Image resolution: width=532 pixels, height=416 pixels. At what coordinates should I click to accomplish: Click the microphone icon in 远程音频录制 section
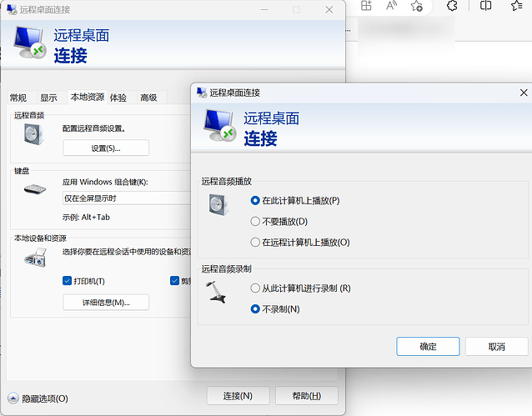click(x=218, y=293)
